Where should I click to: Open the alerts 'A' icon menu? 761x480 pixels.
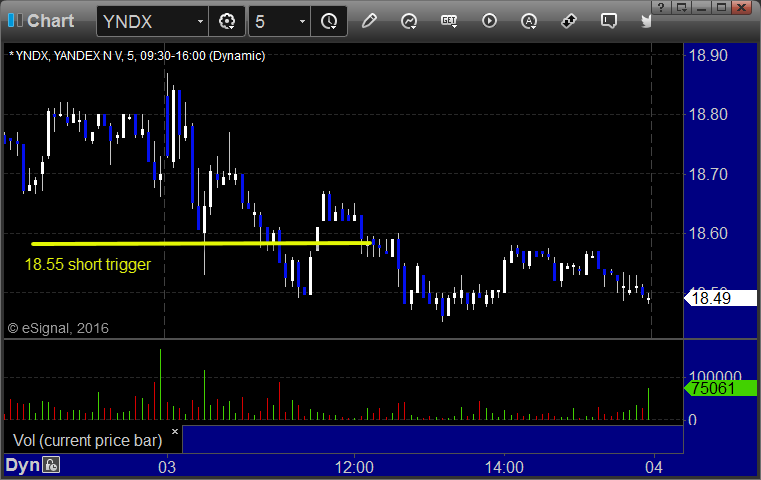pos(529,21)
